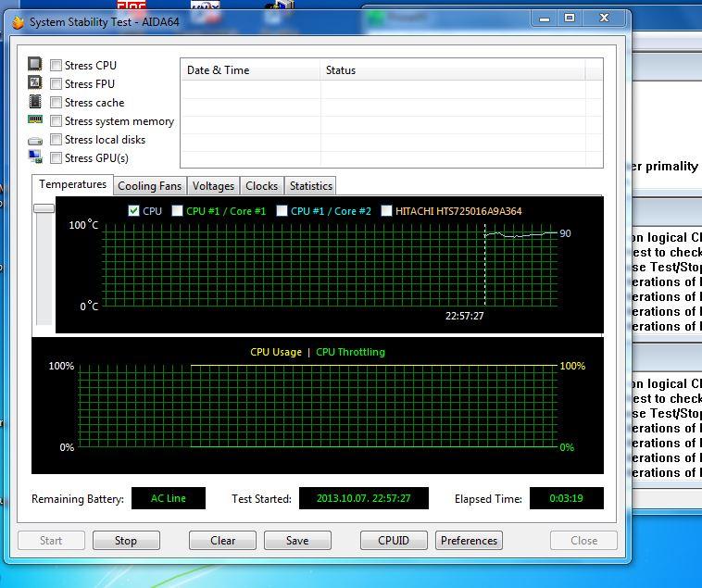Image resolution: width=702 pixels, height=588 pixels.
Task: Click the Date & Time column header
Action: 250,70
